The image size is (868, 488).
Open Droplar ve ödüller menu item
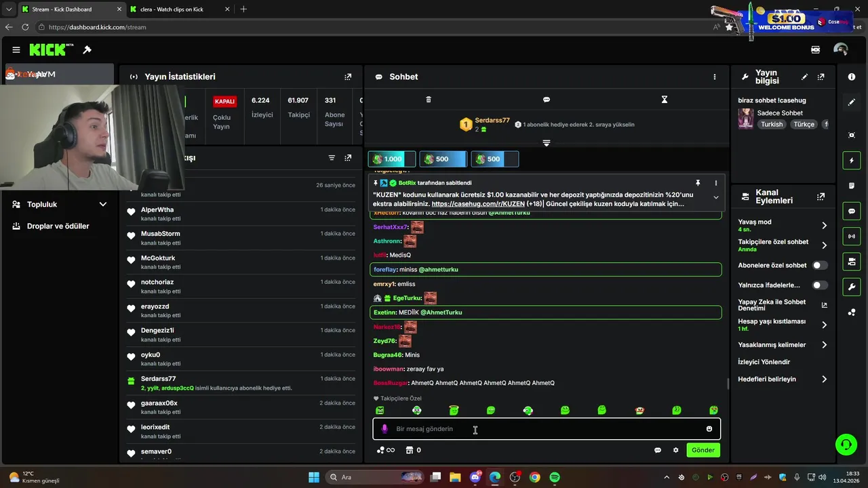(58, 226)
